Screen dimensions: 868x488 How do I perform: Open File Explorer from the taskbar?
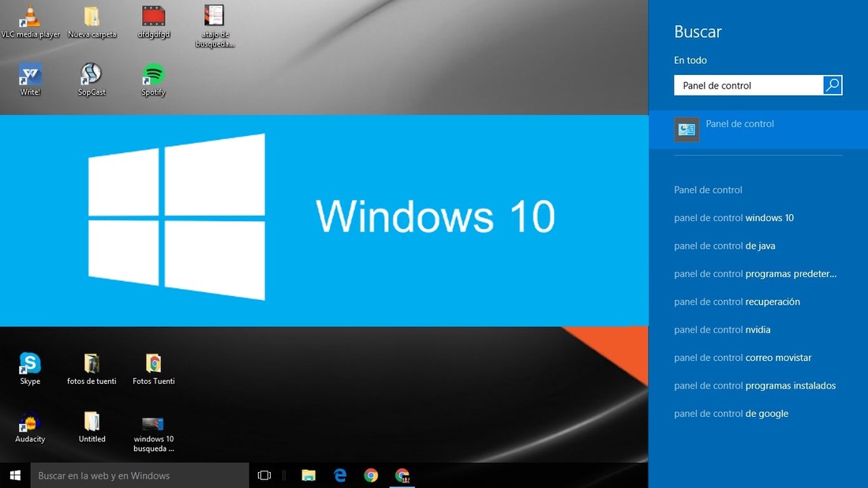[309, 475]
